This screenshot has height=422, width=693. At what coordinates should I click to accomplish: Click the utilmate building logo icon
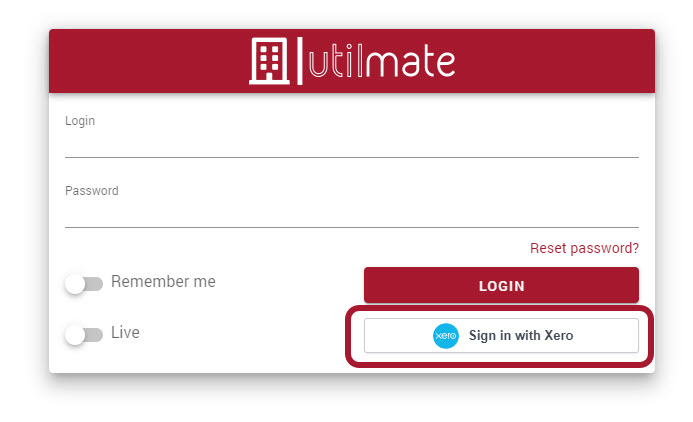coord(269,62)
